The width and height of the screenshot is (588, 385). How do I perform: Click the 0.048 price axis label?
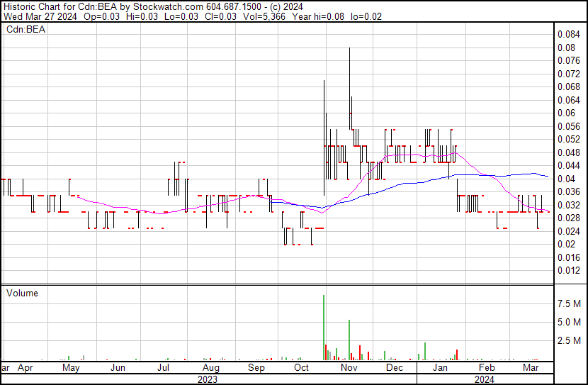click(568, 152)
